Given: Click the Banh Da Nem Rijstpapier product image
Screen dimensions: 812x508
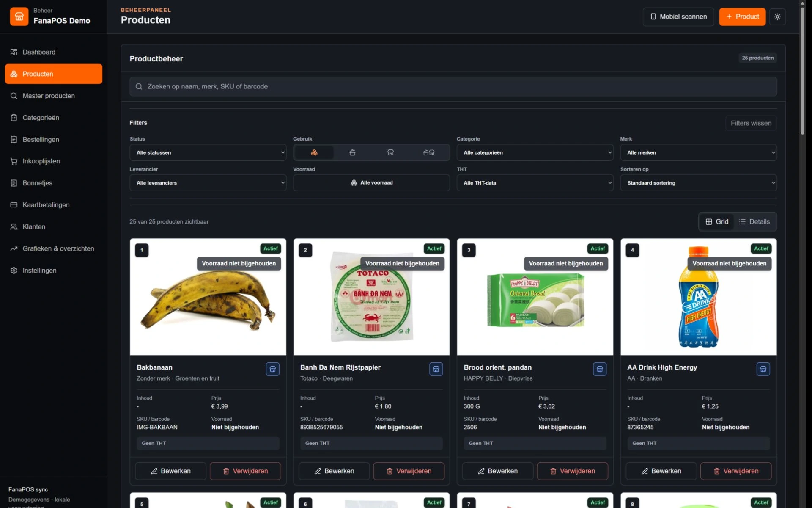Looking at the screenshot, I should [x=371, y=297].
